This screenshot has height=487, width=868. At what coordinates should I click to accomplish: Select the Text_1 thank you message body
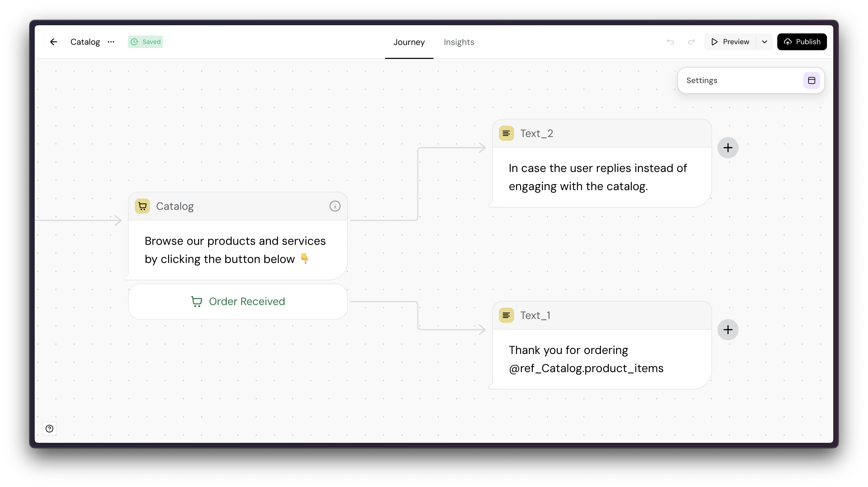(586, 359)
